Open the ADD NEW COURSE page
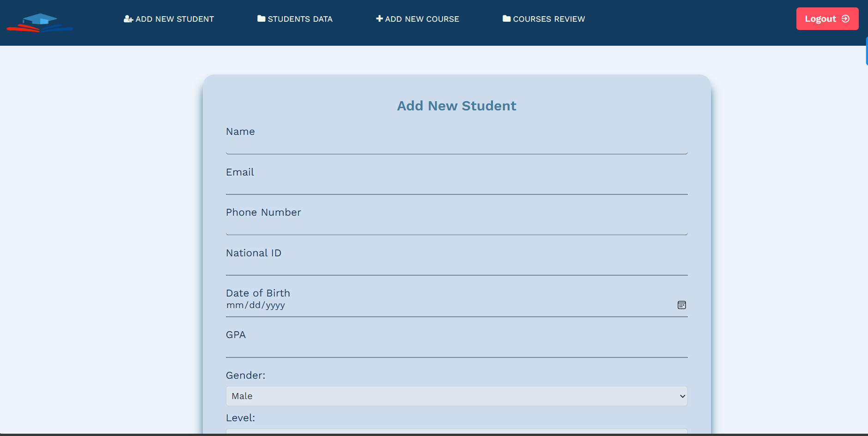868x436 pixels. [x=418, y=19]
